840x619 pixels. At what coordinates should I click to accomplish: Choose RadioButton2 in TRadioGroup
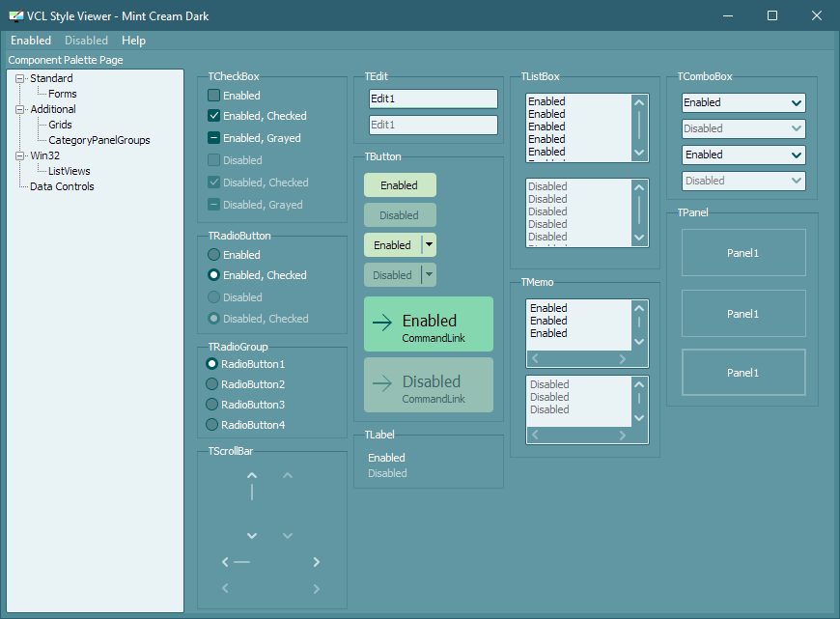tap(211, 384)
